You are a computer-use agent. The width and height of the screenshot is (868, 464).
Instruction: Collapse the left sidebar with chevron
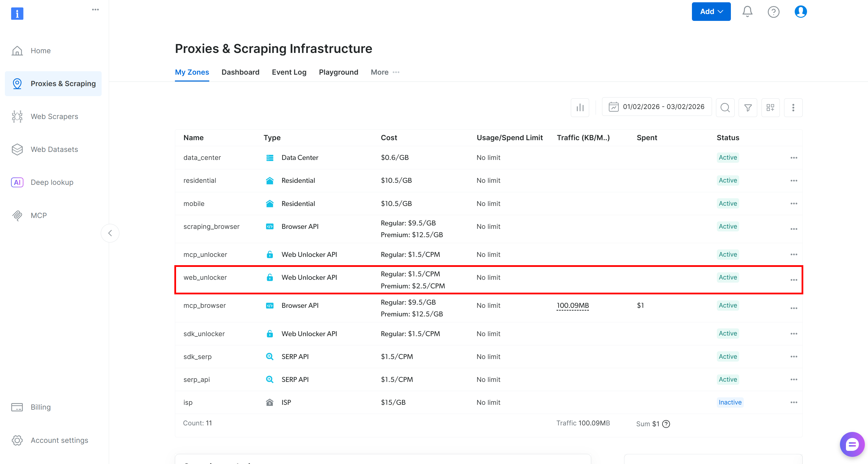110,233
